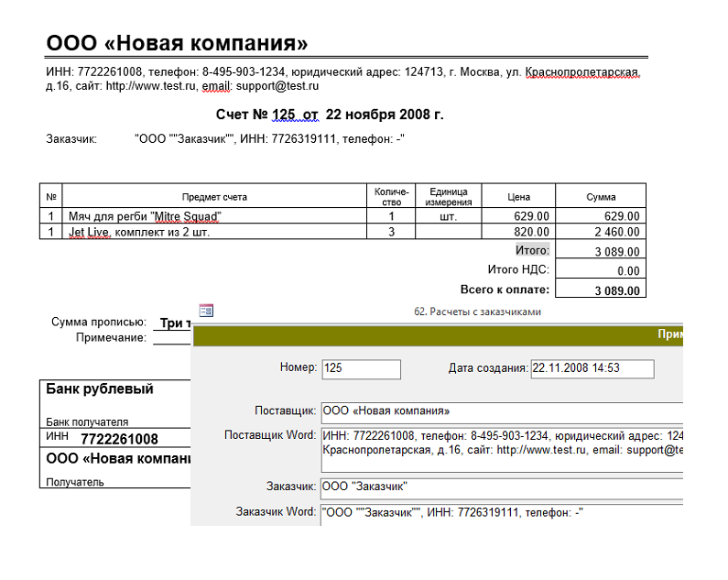Select the Заказчик Word input field
The height and width of the screenshot is (580, 728).
pyautogui.click(x=502, y=513)
